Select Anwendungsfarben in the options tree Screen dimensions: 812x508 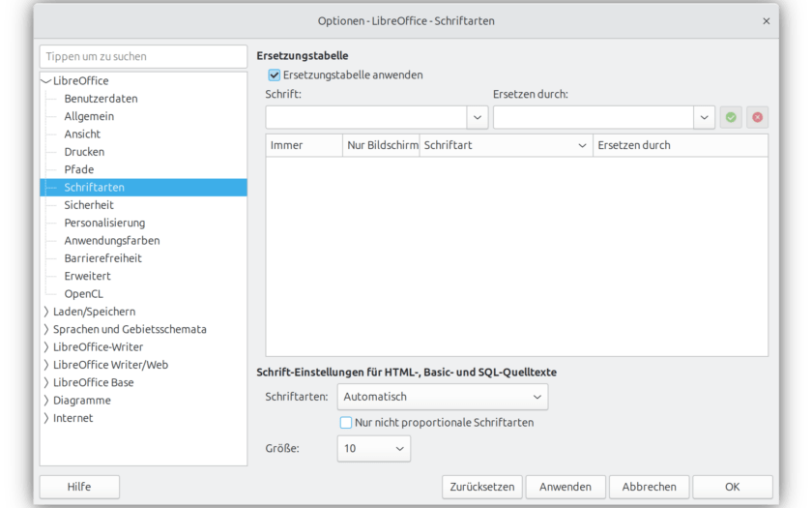(112, 241)
